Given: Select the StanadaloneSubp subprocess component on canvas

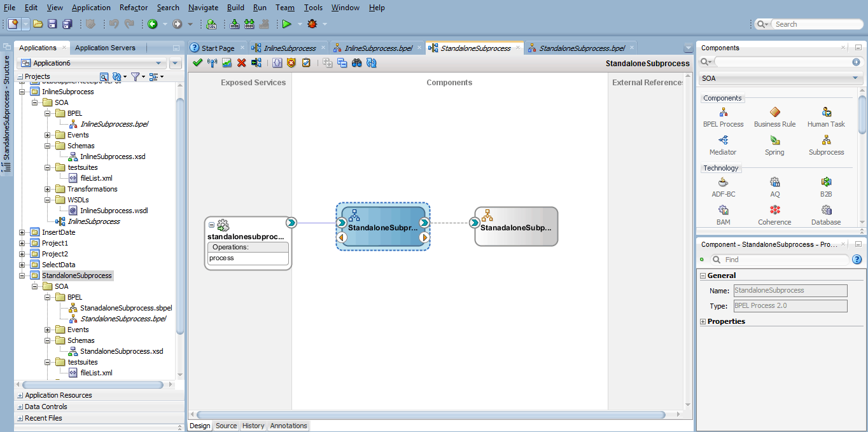Looking at the screenshot, I should pyautogui.click(x=516, y=226).
